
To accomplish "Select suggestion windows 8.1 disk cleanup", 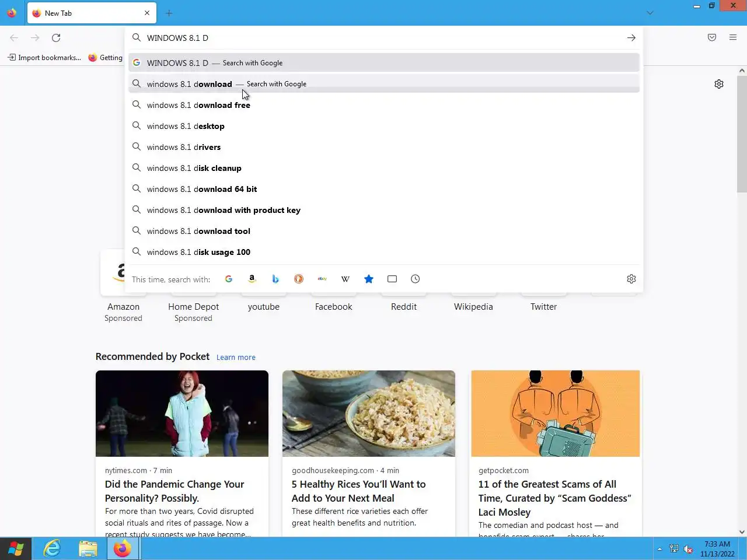I will (384, 168).
